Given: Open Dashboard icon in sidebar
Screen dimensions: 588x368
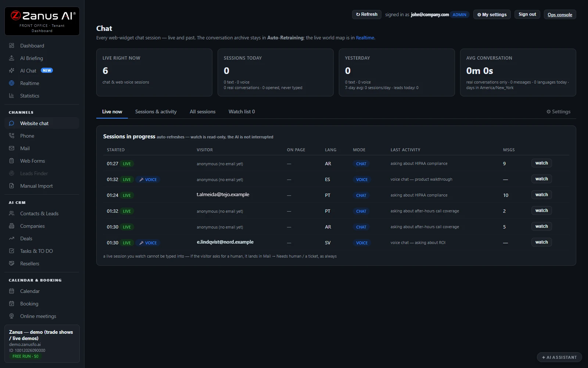Looking at the screenshot, I should [11, 46].
